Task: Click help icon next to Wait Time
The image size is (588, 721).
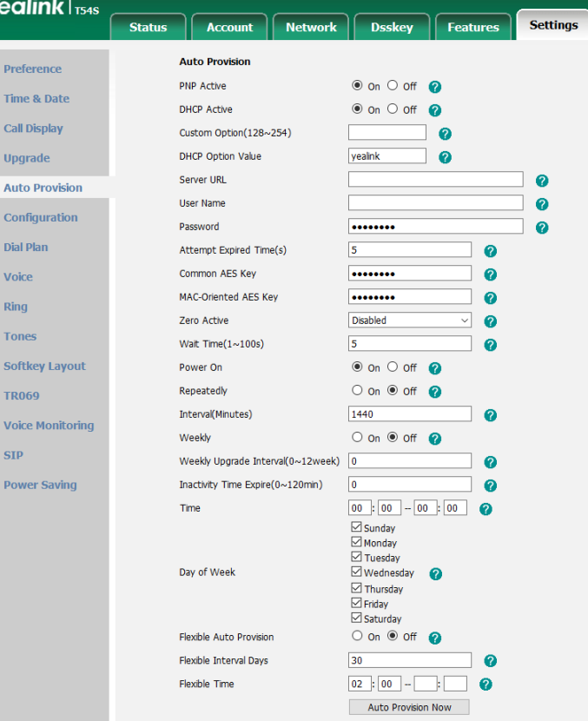Action: click(490, 345)
